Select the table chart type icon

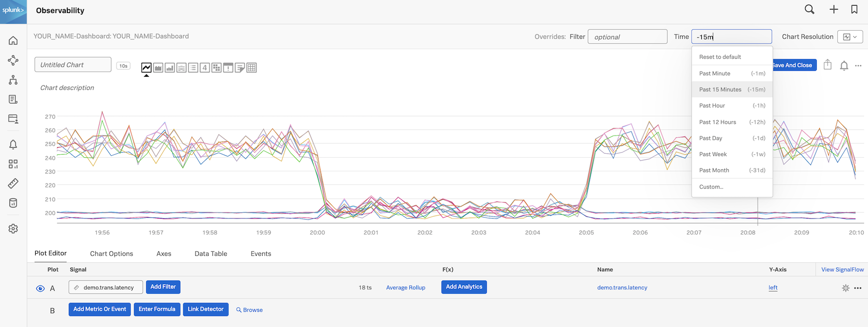[252, 68]
